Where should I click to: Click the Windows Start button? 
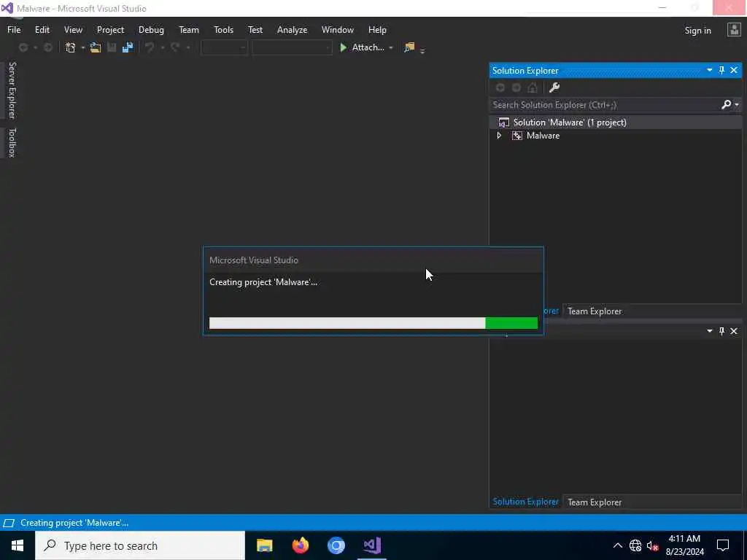coord(18,545)
